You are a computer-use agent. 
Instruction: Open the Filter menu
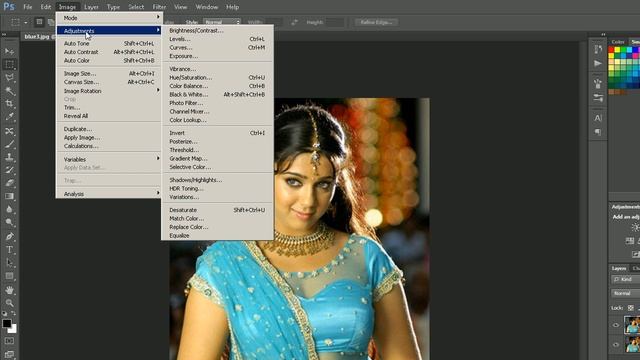pos(159,7)
